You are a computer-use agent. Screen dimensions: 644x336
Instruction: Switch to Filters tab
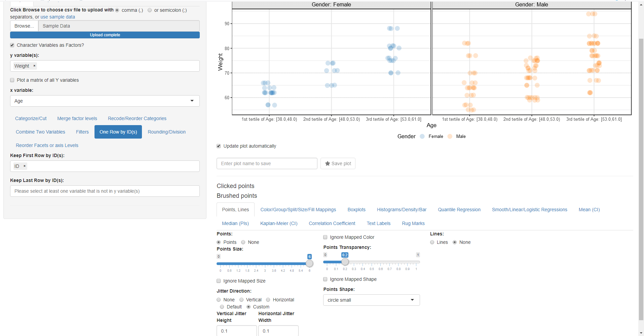click(82, 132)
